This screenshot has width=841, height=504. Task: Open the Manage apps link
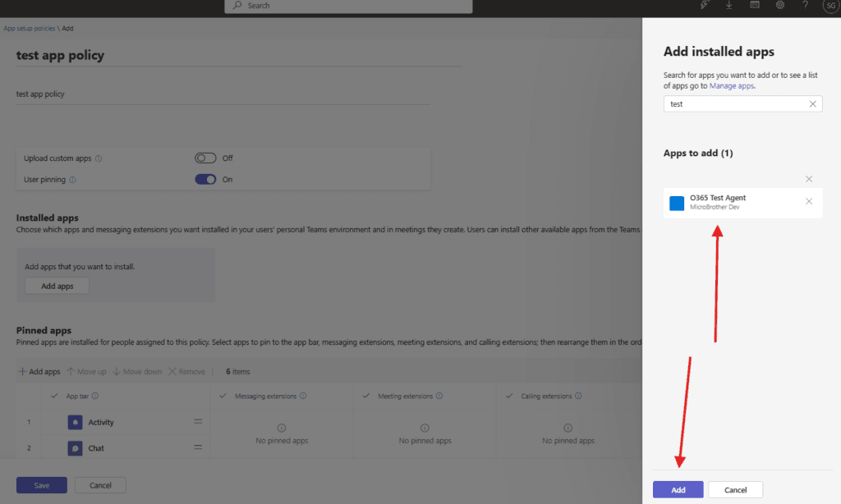(733, 85)
